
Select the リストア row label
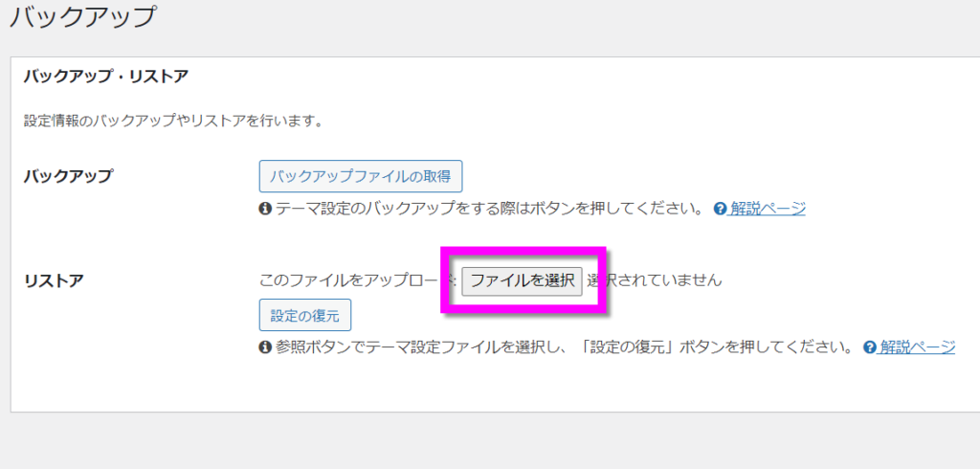tap(53, 280)
